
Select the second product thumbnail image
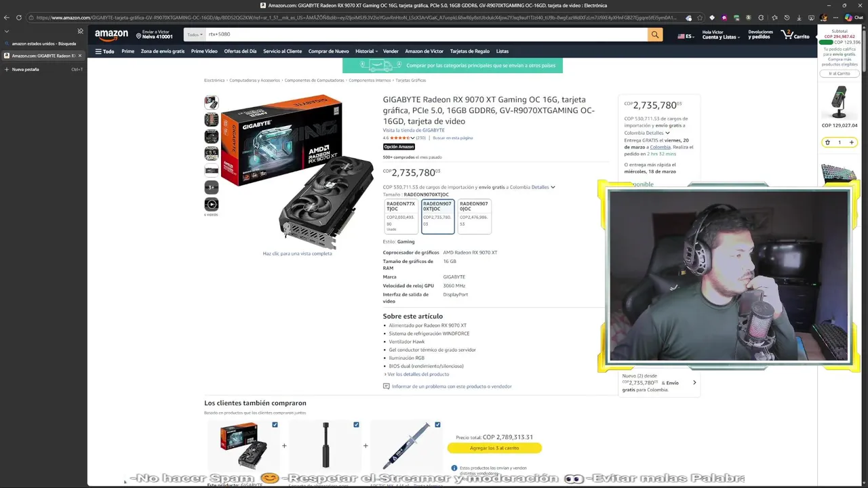point(212,119)
